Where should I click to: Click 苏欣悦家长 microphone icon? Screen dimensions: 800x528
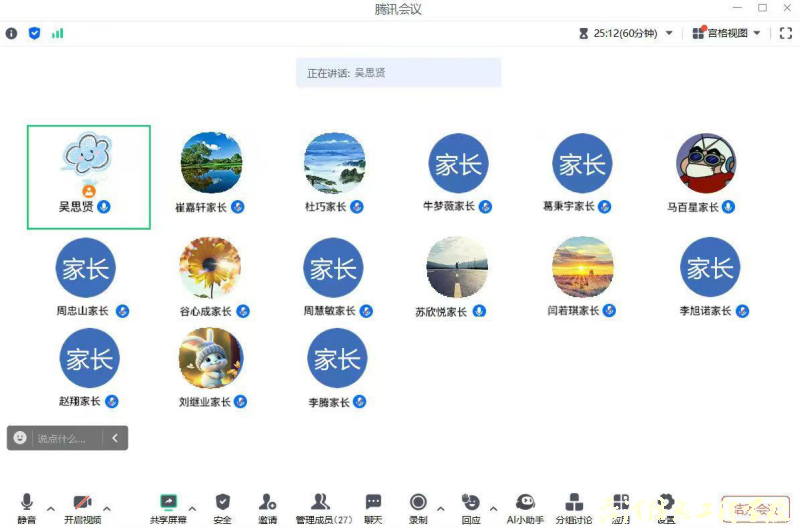(479, 311)
